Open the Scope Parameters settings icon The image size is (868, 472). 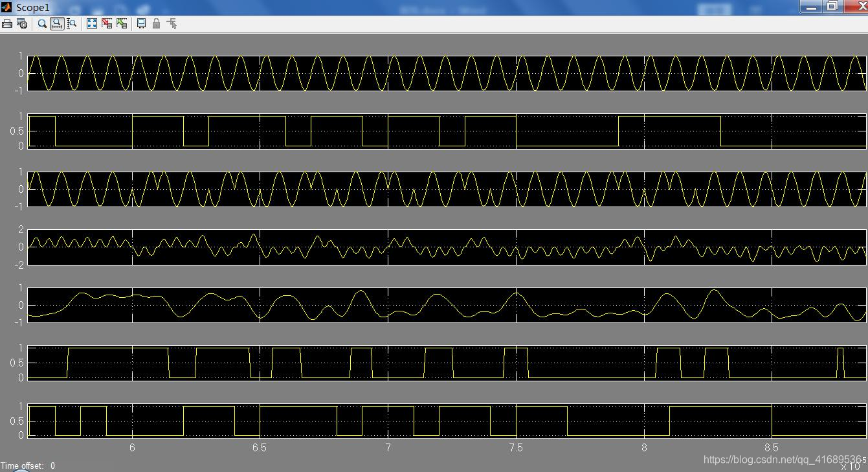click(x=22, y=24)
